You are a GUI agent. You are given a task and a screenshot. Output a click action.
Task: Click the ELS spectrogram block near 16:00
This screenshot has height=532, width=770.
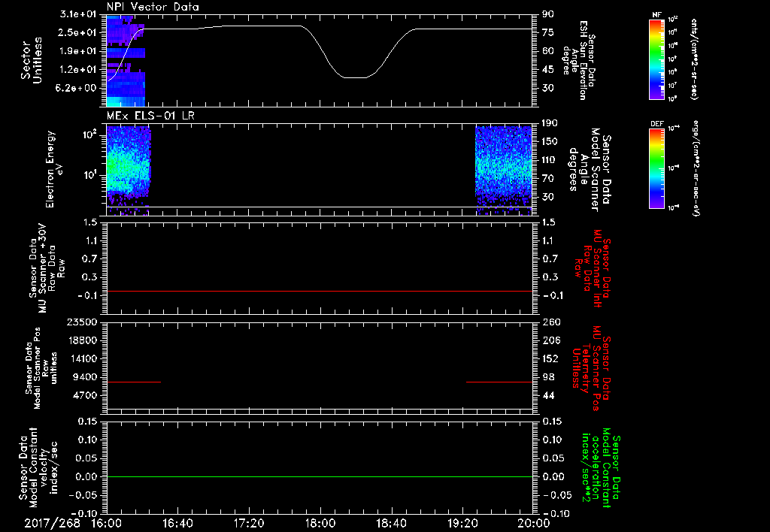[x=128, y=171]
